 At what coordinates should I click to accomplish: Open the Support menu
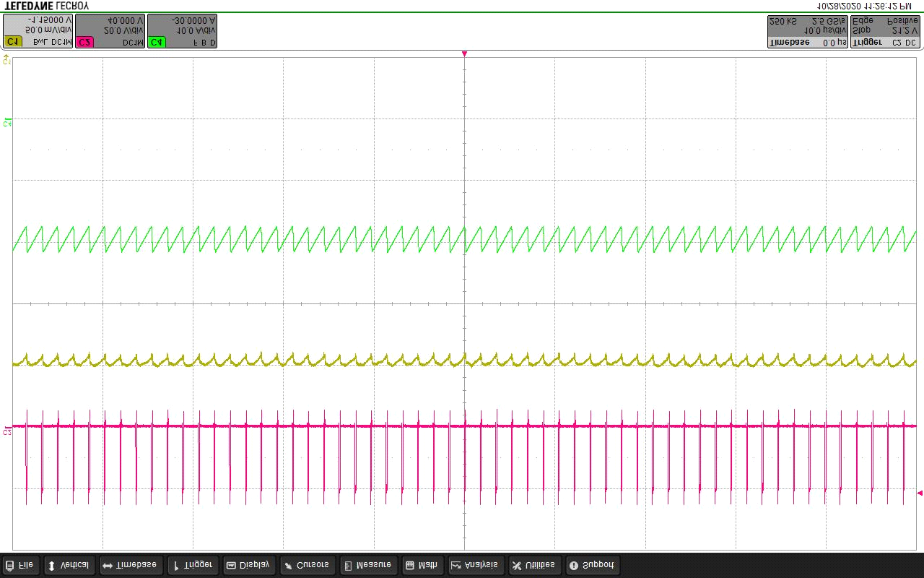pyautogui.click(x=593, y=565)
